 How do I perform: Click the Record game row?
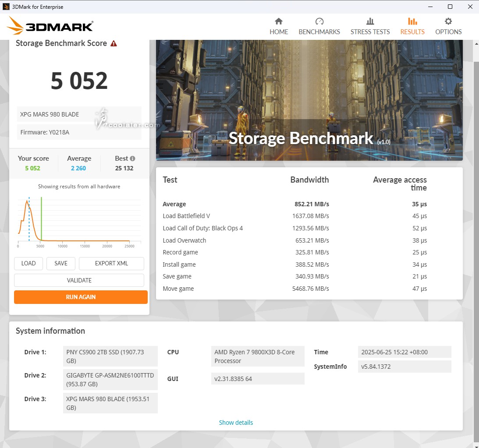point(294,252)
